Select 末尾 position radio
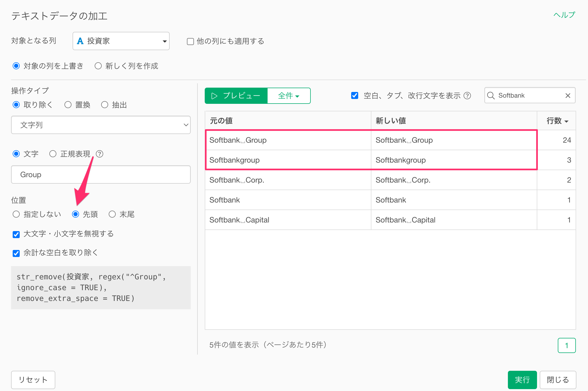The height and width of the screenshot is (391, 588). (112, 214)
